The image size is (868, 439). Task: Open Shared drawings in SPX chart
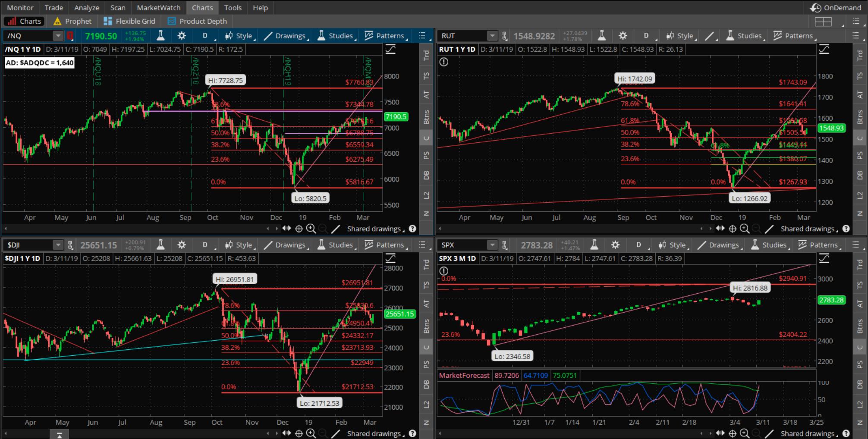[x=809, y=433]
